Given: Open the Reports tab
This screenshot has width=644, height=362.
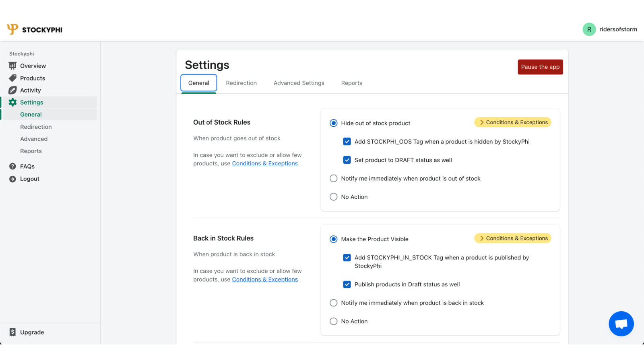Looking at the screenshot, I should [352, 83].
